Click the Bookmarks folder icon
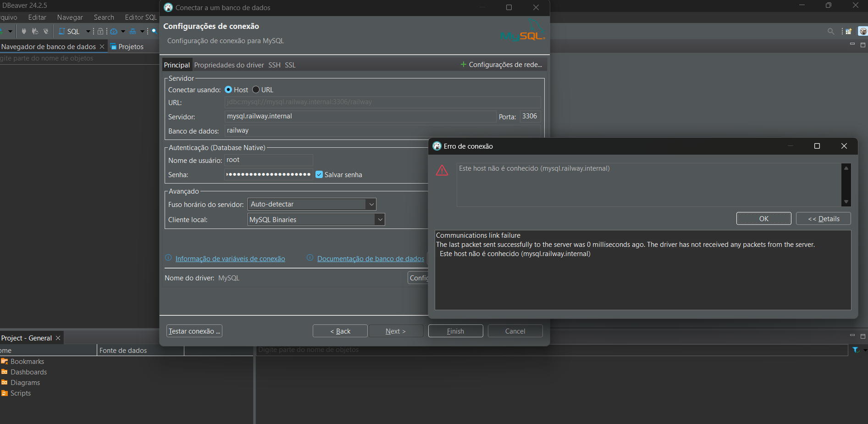The image size is (868, 424). [5, 362]
